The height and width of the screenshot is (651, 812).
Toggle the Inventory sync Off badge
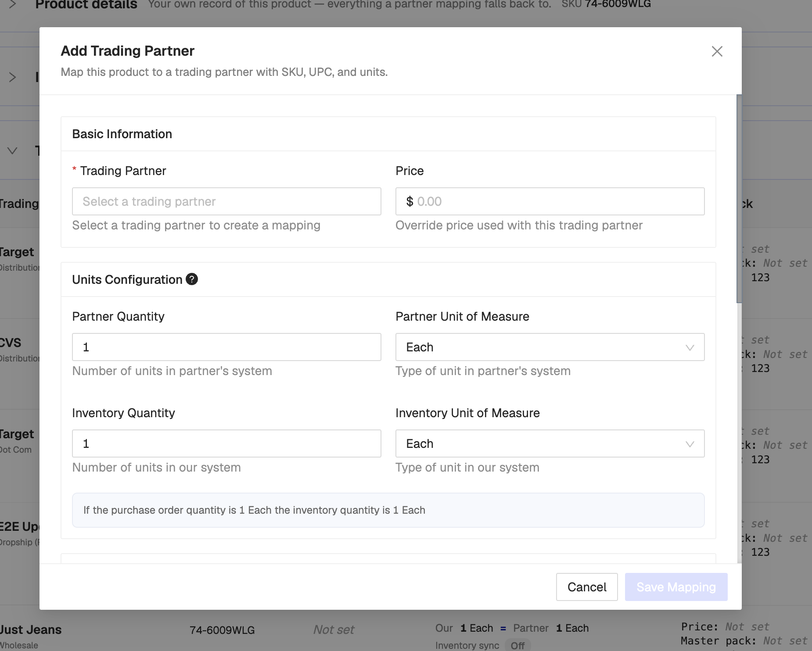[517, 645]
